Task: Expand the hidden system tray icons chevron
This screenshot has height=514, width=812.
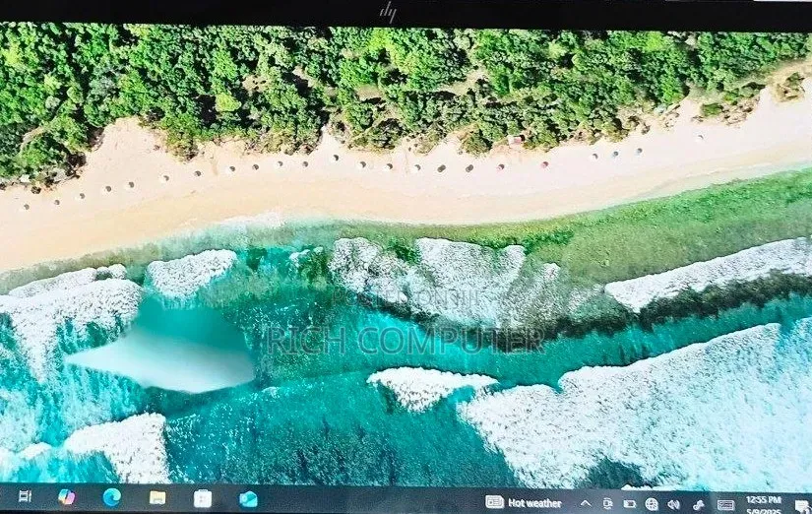Action: click(x=586, y=503)
